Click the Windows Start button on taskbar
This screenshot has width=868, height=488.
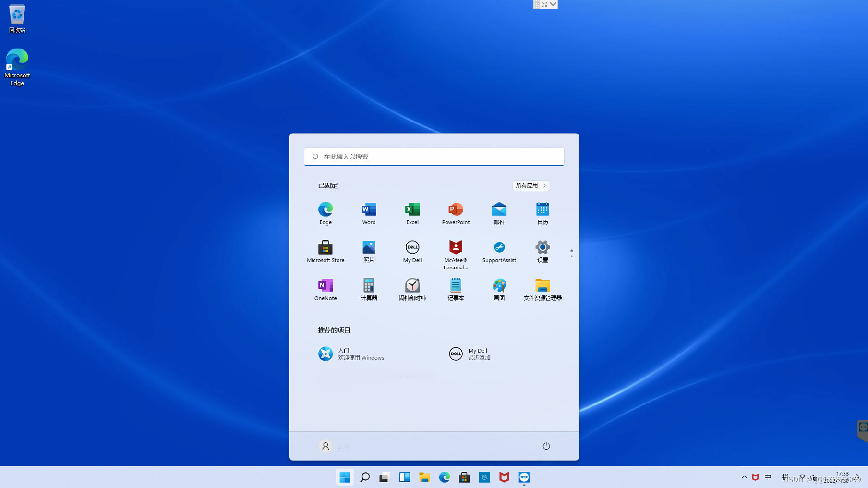tap(345, 477)
